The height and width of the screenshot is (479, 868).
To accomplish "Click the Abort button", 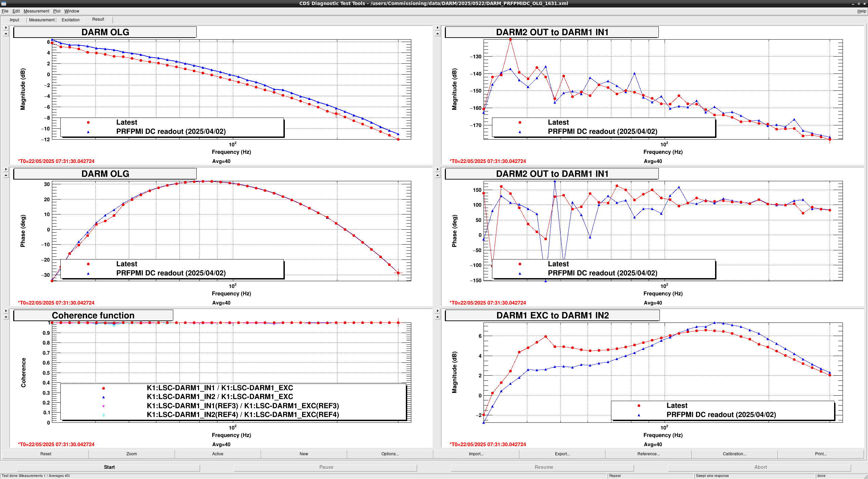I will (759, 467).
